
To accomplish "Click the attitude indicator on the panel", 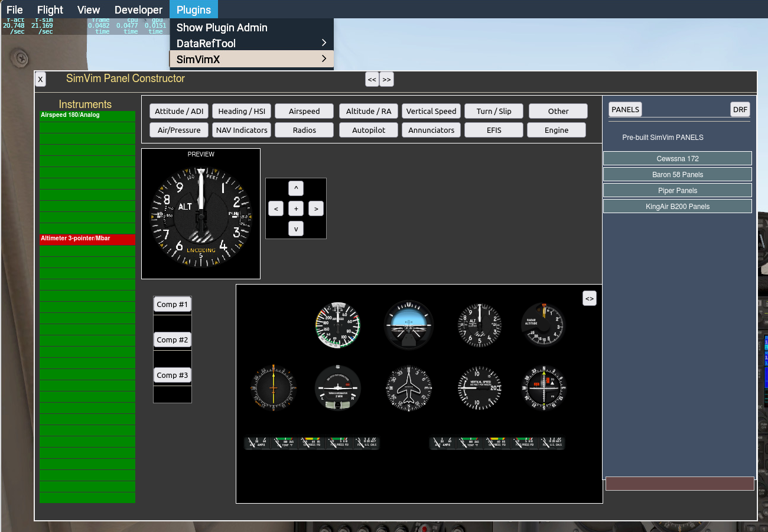I will tap(409, 324).
